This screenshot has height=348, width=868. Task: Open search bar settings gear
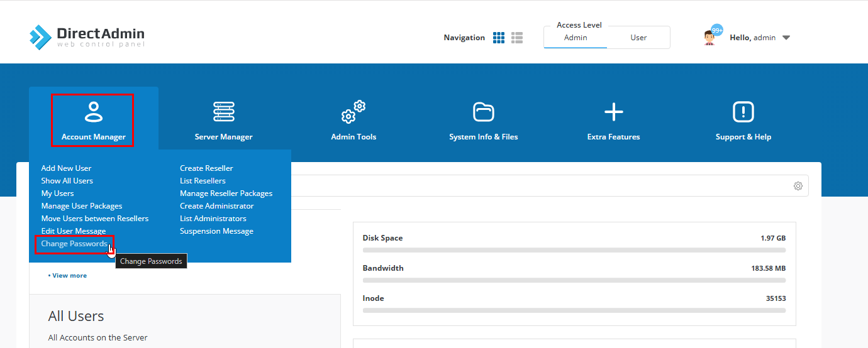798,186
